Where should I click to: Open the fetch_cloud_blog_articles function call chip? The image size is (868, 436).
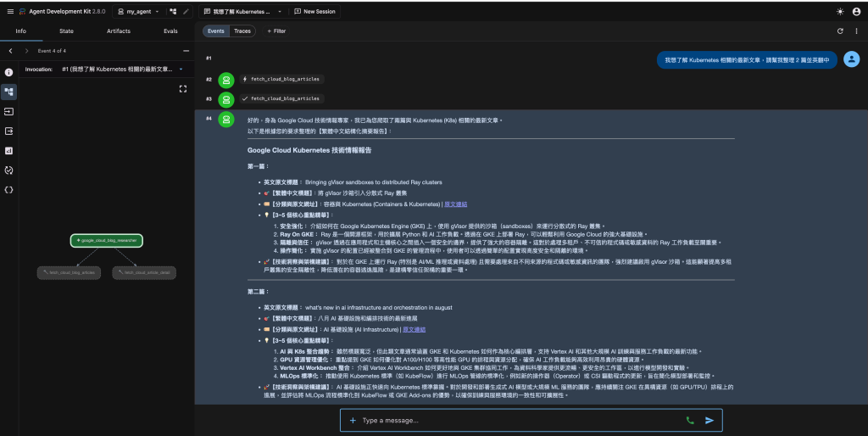[x=281, y=79]
